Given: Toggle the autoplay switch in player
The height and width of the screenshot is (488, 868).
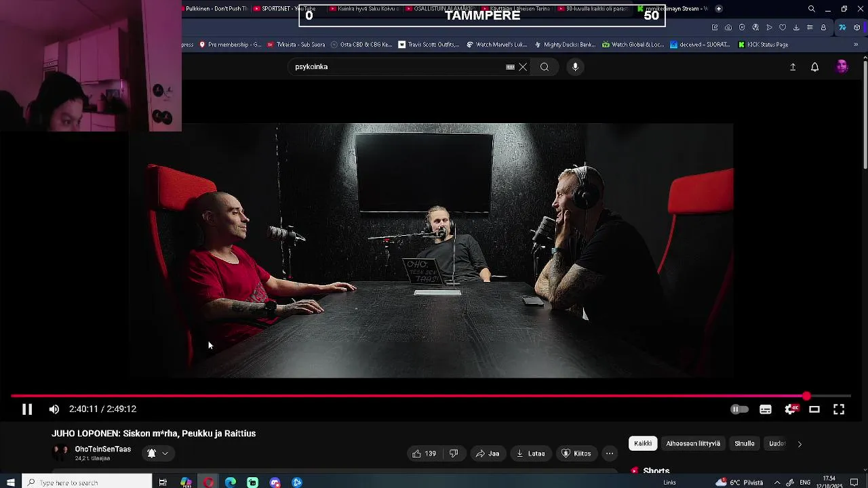Looking at the screenshot, I should pyautogui.click(x=739, y=409).
